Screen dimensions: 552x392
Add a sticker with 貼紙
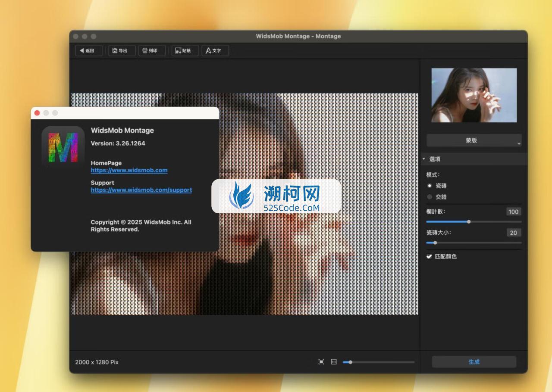(x=185, y=50)
